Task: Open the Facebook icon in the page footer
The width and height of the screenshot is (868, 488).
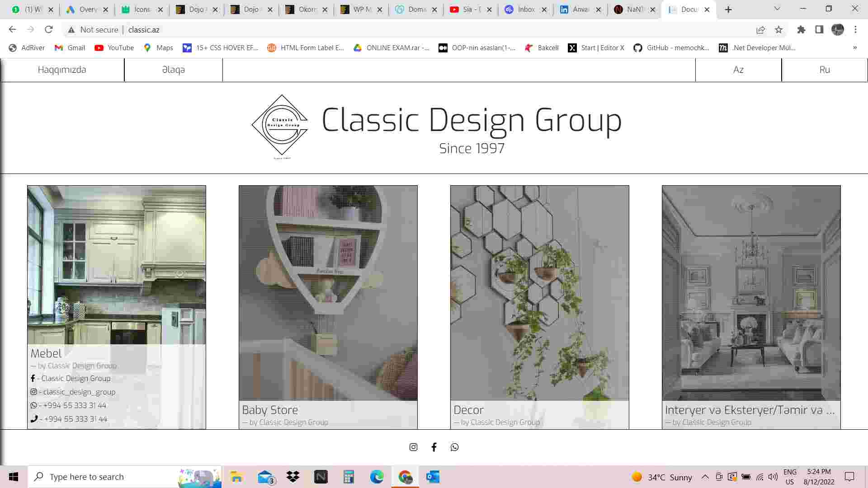Action: (434, 447)
